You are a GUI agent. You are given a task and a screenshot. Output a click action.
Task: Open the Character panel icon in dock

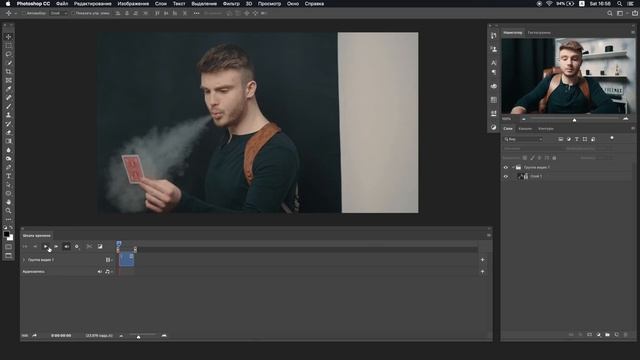coord(493,62)
